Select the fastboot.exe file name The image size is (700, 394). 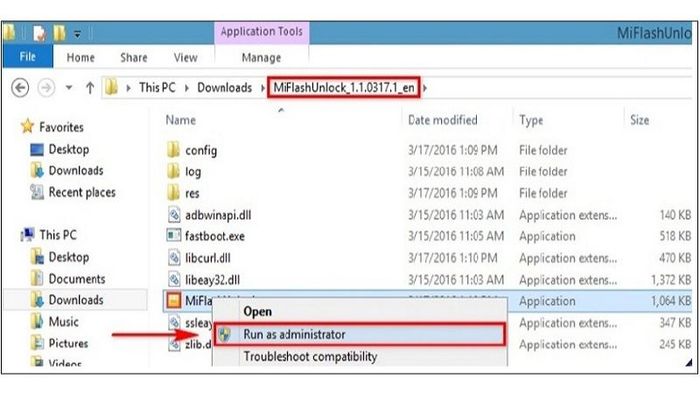tap(215, 236)
